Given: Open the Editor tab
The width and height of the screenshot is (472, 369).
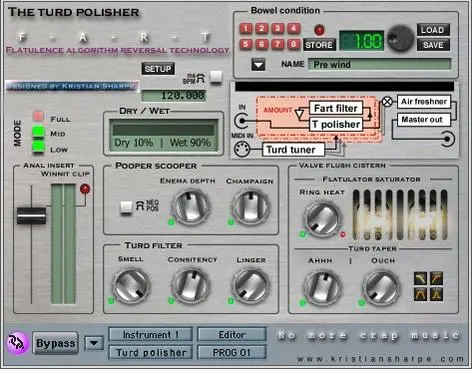Looking at the screenshot, I should 232,335.
